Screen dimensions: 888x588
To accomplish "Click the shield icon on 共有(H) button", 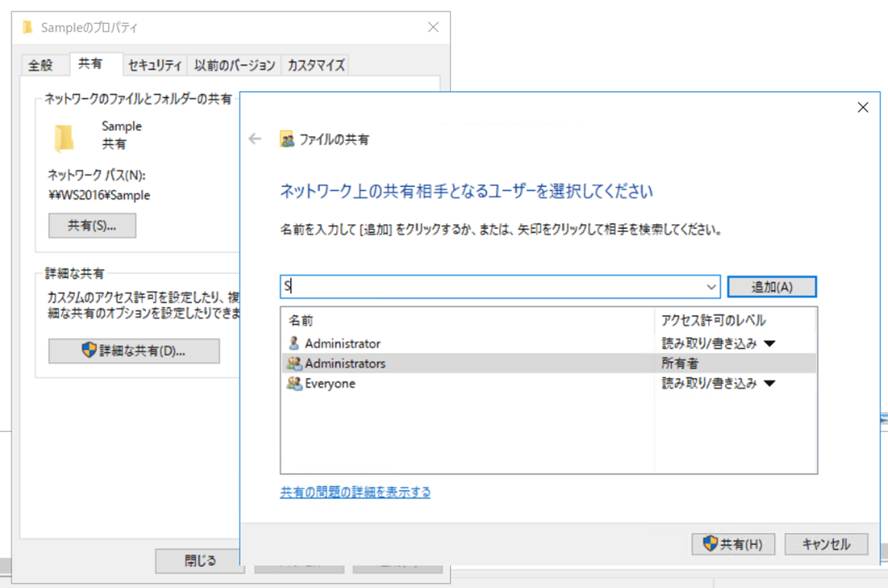I will pos(710,544).
